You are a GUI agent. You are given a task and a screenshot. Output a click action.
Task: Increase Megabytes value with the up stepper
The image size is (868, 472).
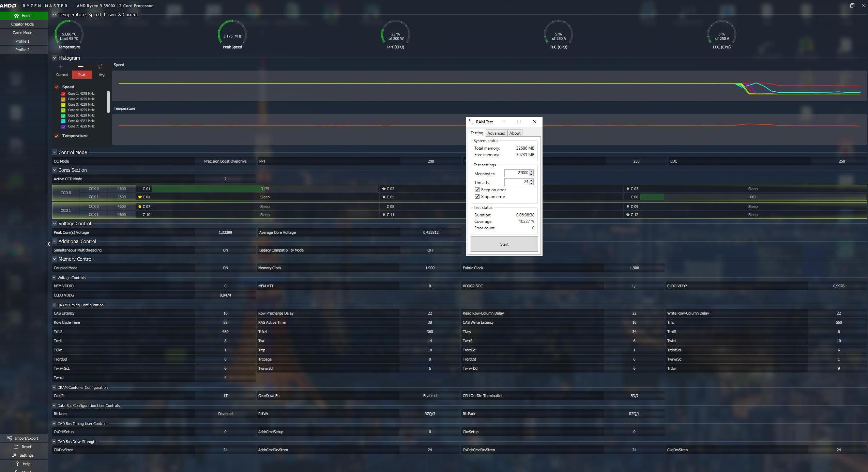531,171
